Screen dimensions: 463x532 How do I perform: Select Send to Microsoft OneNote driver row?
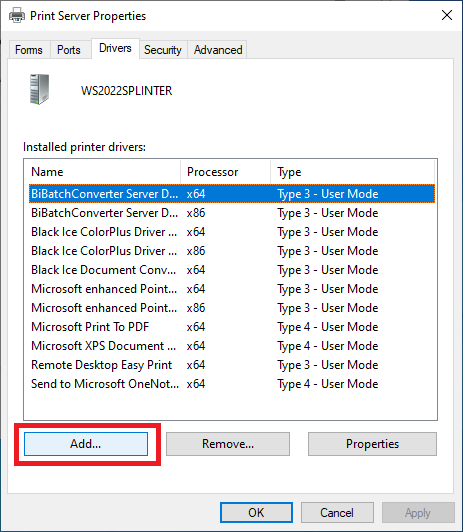[x=232, y=384]
